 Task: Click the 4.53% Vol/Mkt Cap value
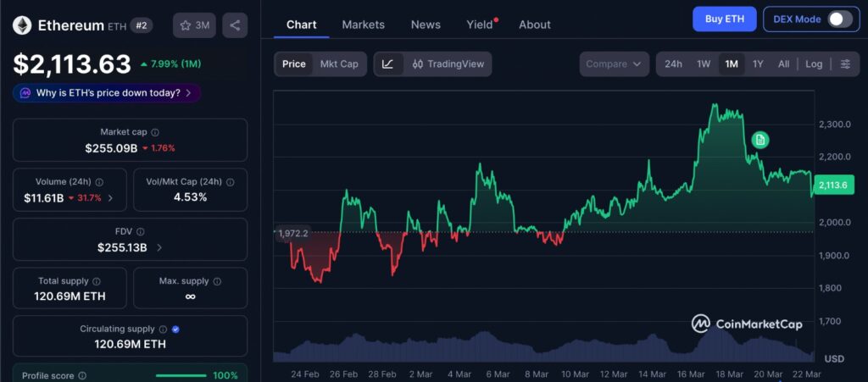191,197
